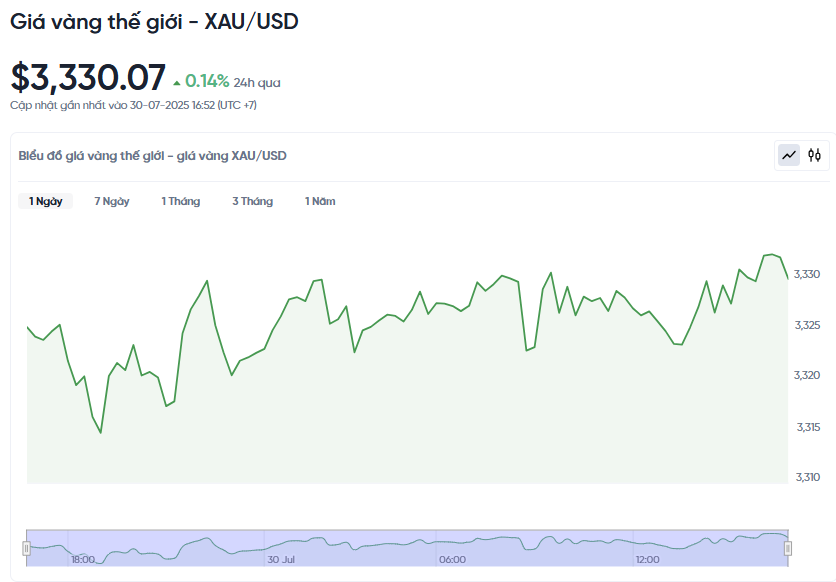Select the 1 Năm time range
Viewport: 836px width, 582px height.
(320, 201)
